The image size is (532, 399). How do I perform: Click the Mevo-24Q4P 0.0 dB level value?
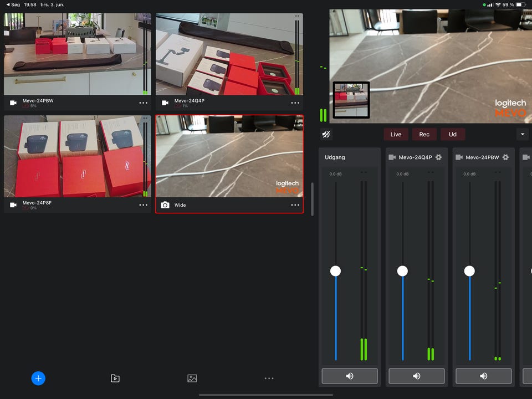click(x=402, y=174)
